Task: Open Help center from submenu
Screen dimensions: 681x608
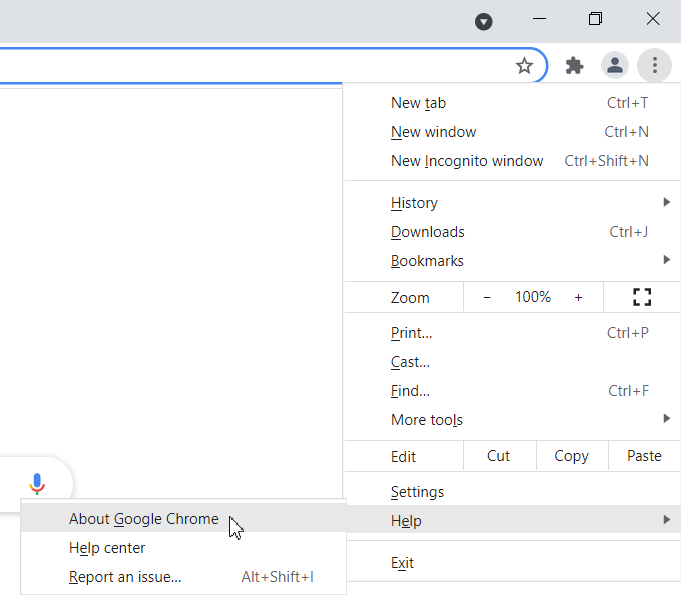Action: click(107, 548)
